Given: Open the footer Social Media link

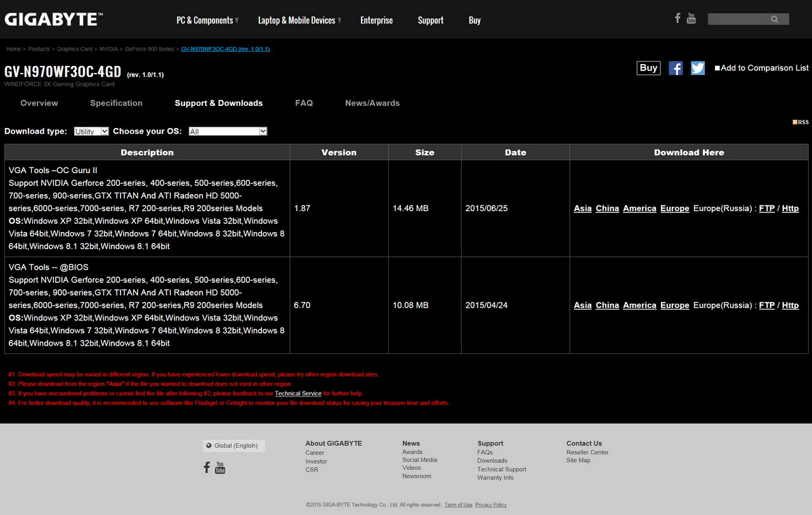Looking at the screenshot, I should tap(420, 460).
